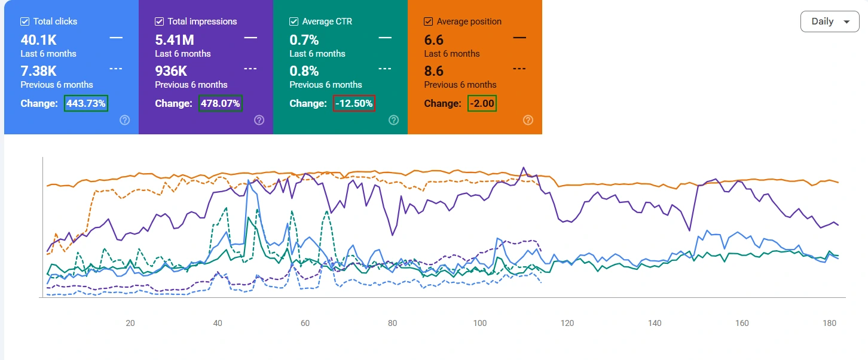Click the Daily dropdown arrow
This screenshot has width=868, height=360.
click(846, 22)
